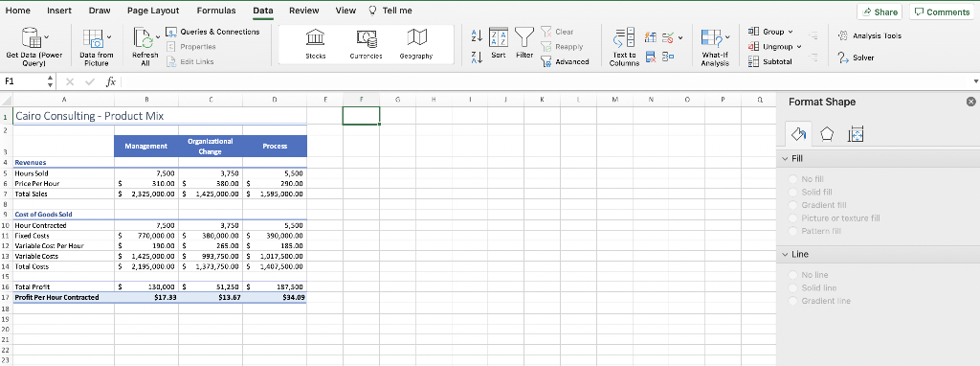The image size is (980, 366).
Task: Select the Pattern fill radio button
Action: click(x=793, y=232)
